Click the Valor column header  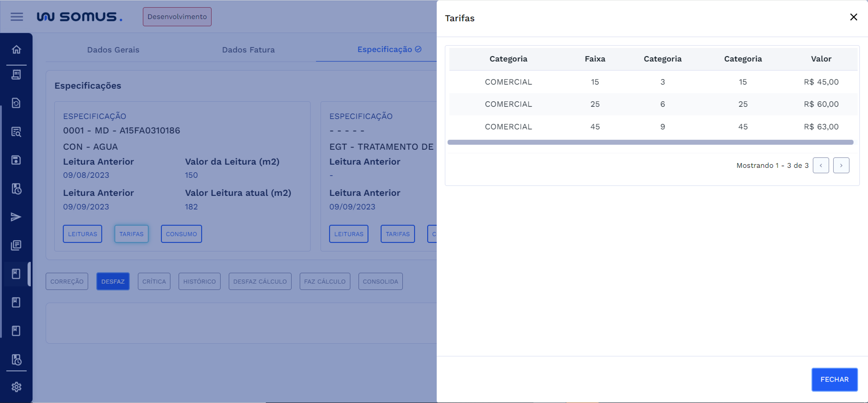click(821, 59)
